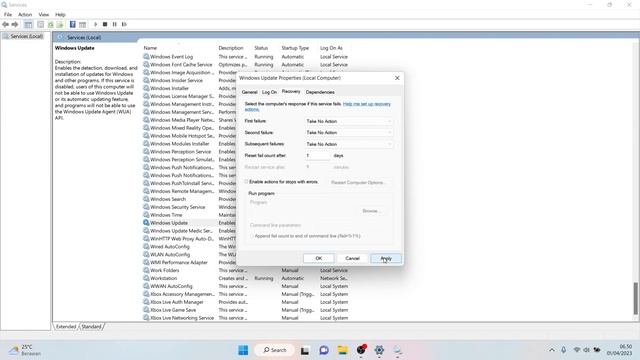Image resolution: width=640 pixels, height=360 pixels.
Task: Click the Restart Computer Options button
Action: 358,182
